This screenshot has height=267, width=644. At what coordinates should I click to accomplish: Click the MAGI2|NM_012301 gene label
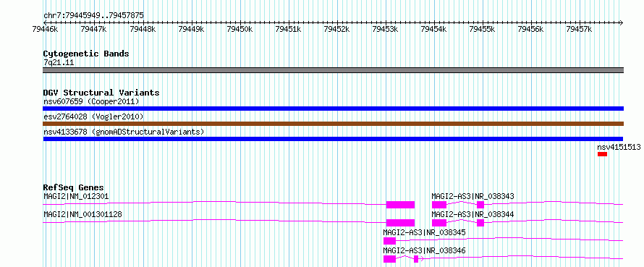76,196
